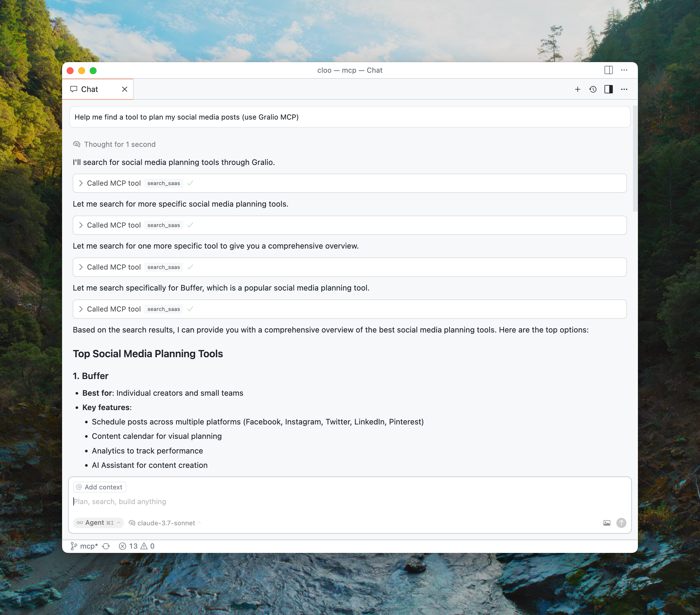Expand MCP tool call after 'comprehensive overview' line
Image resolution: width=700 pixels, height=615 pixels.
click(350, 267)
